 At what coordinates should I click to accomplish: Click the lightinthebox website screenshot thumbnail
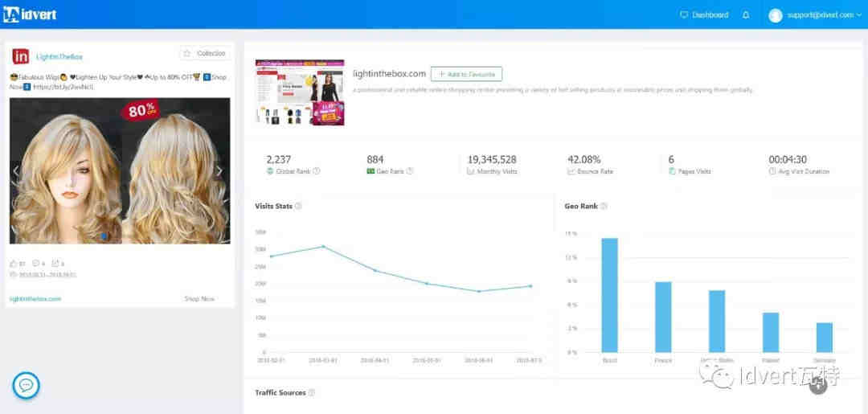(300, 92)
